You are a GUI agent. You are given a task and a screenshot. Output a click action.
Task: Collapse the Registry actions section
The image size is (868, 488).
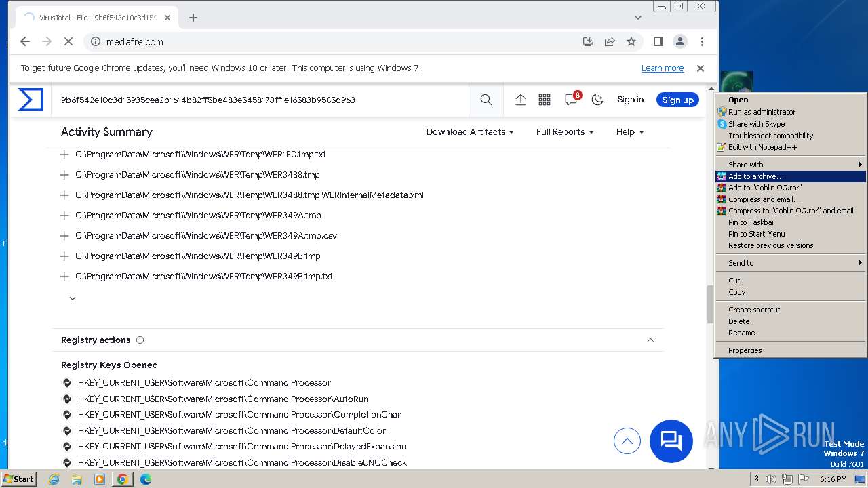click(650, 340)
